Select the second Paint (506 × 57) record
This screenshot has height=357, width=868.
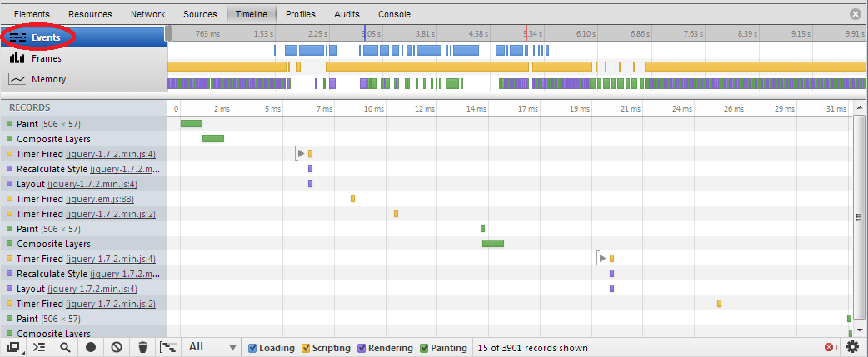point(83,228)
